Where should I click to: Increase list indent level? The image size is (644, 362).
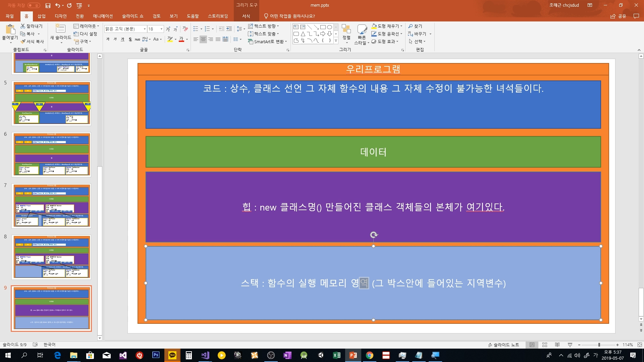(x=229, y=29)
